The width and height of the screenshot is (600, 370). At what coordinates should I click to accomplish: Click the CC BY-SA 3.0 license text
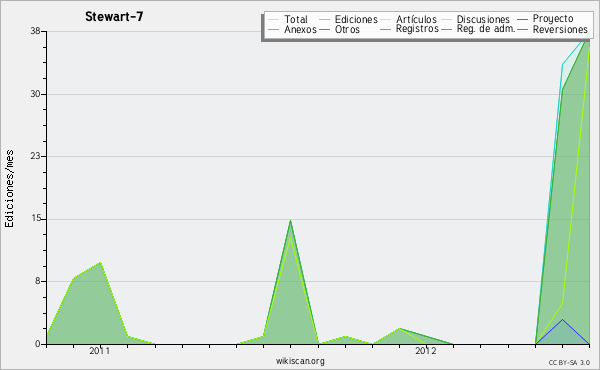(x=569, y=363)
